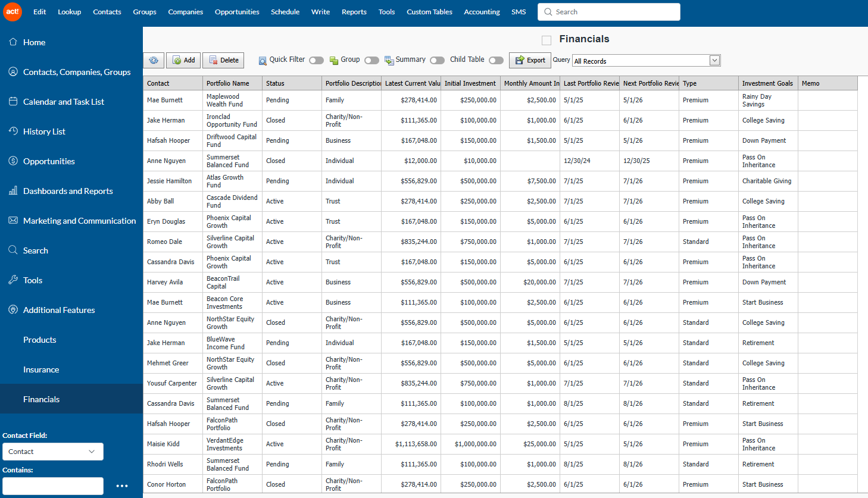
Task: Expand the Query All Records dropdown
Action: pos(714,61)
